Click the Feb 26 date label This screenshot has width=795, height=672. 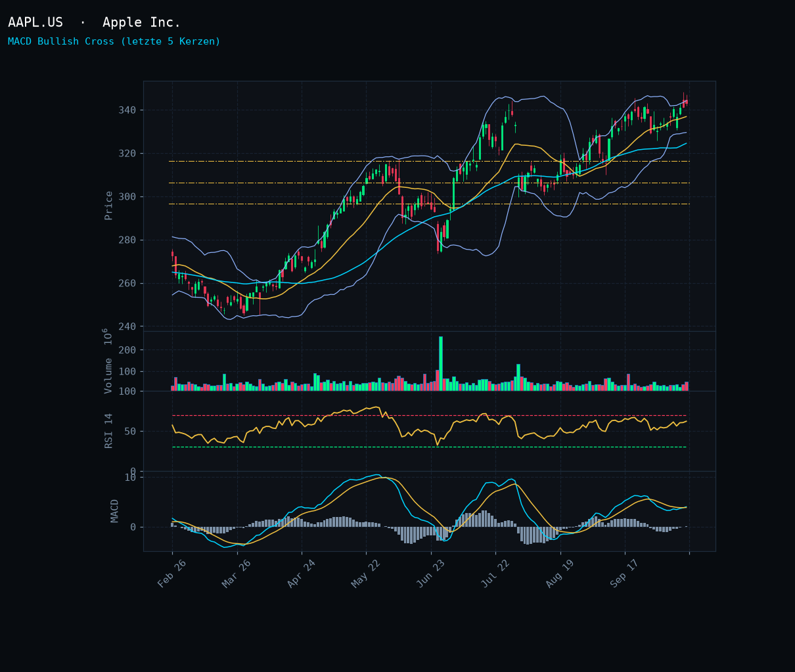coord(172,573)
